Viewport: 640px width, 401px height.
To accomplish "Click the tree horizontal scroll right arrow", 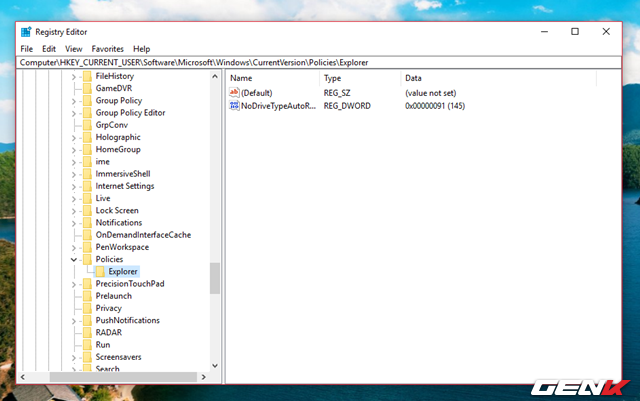I will (x=203, y=377).
